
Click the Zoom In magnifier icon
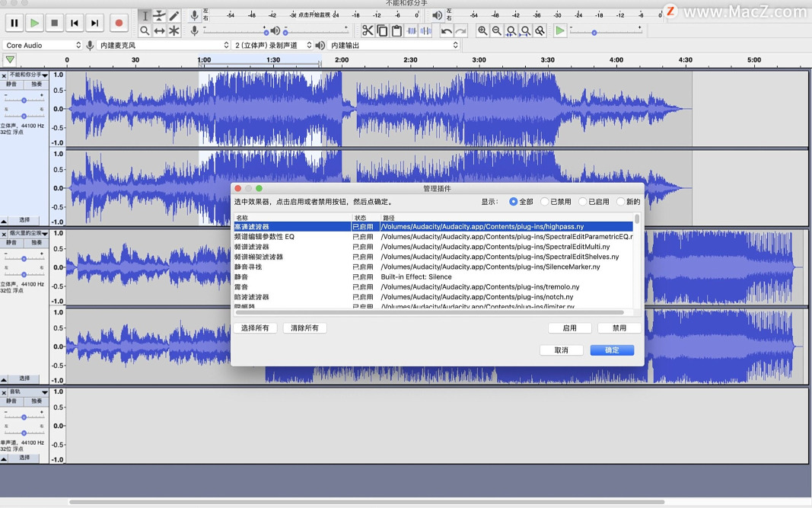(482, 30)
